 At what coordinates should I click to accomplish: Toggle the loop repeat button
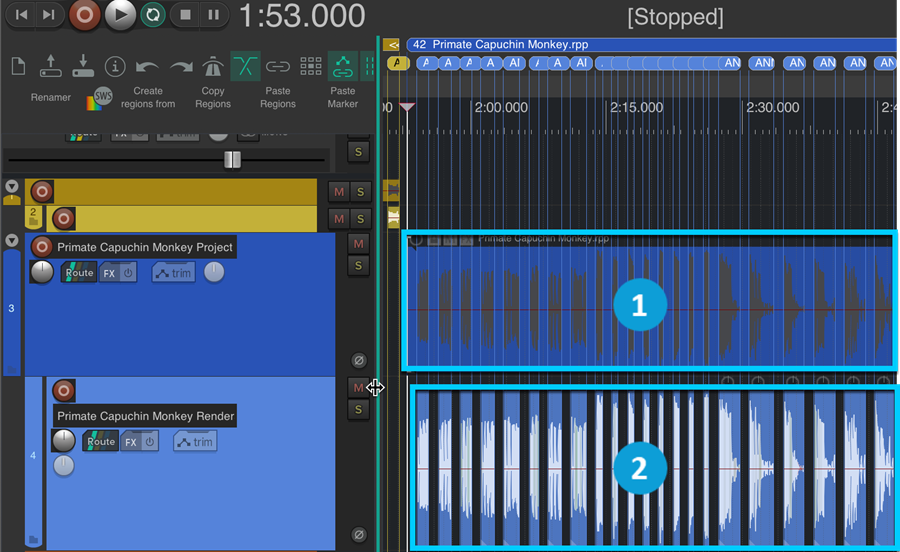point(152,14)
